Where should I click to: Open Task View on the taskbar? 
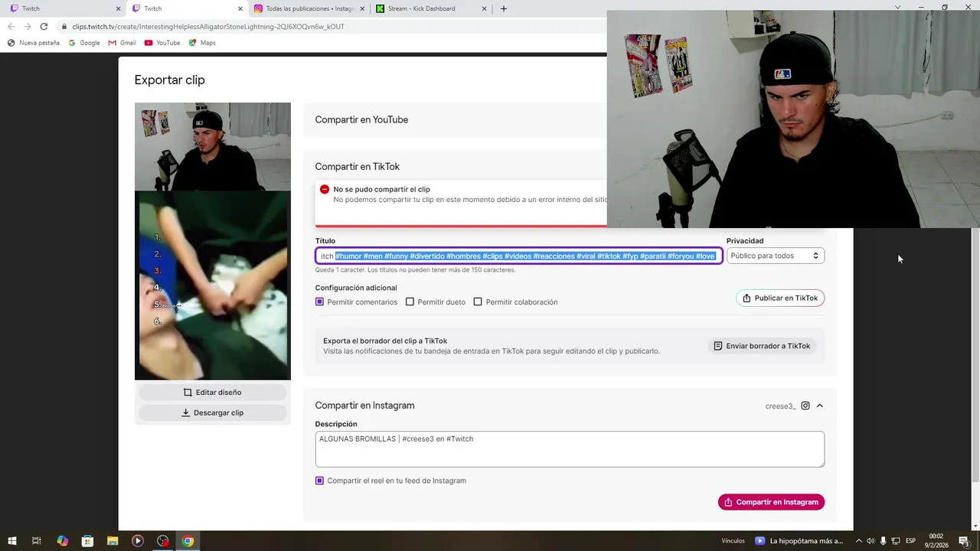36,541
